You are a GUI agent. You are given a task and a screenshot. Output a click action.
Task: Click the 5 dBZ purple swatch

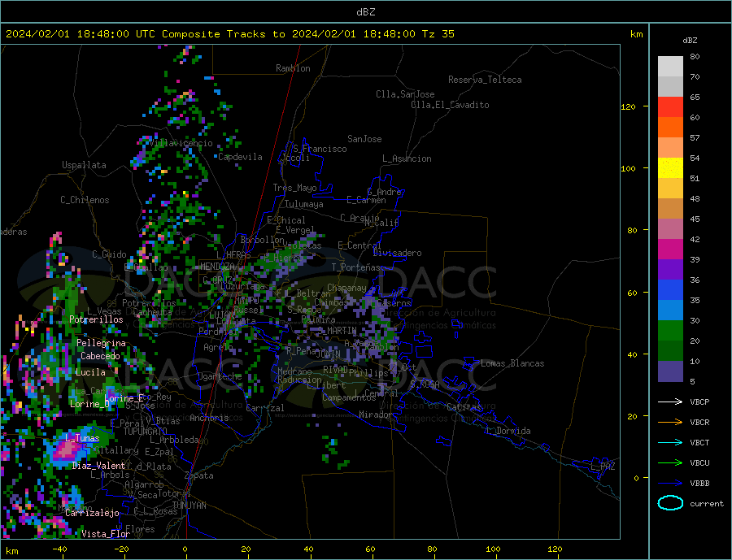[x=670, y=371]
